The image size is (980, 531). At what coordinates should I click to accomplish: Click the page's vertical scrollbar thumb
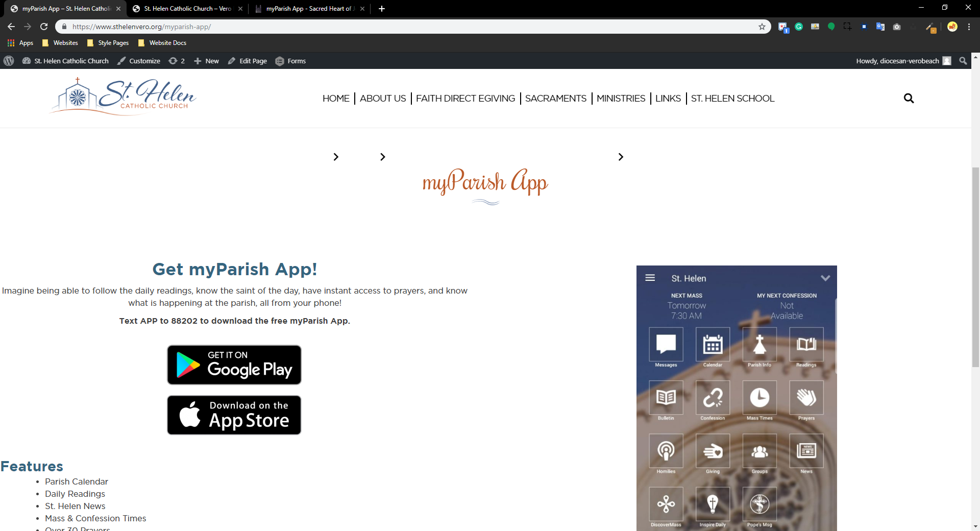point(975,265)
